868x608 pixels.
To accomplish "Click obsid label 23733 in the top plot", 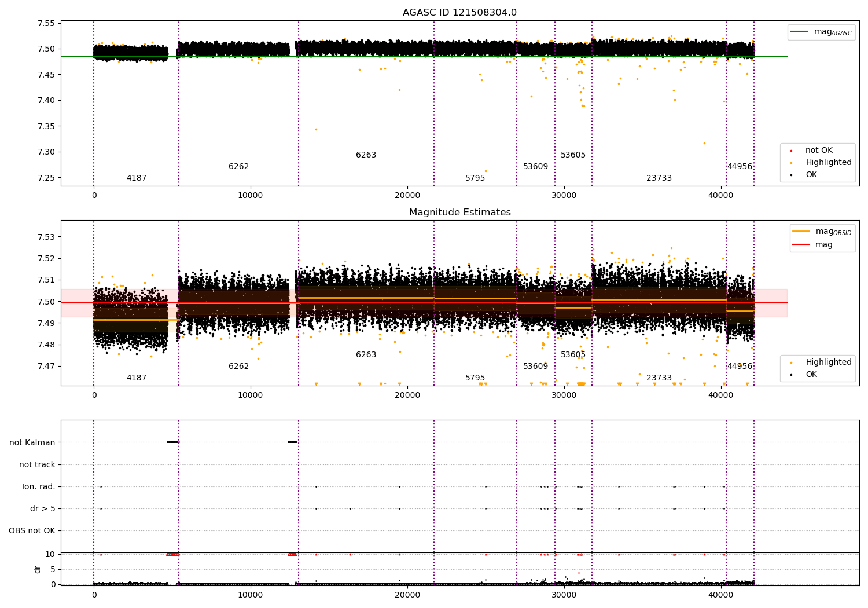I will (x=659, y=178).
